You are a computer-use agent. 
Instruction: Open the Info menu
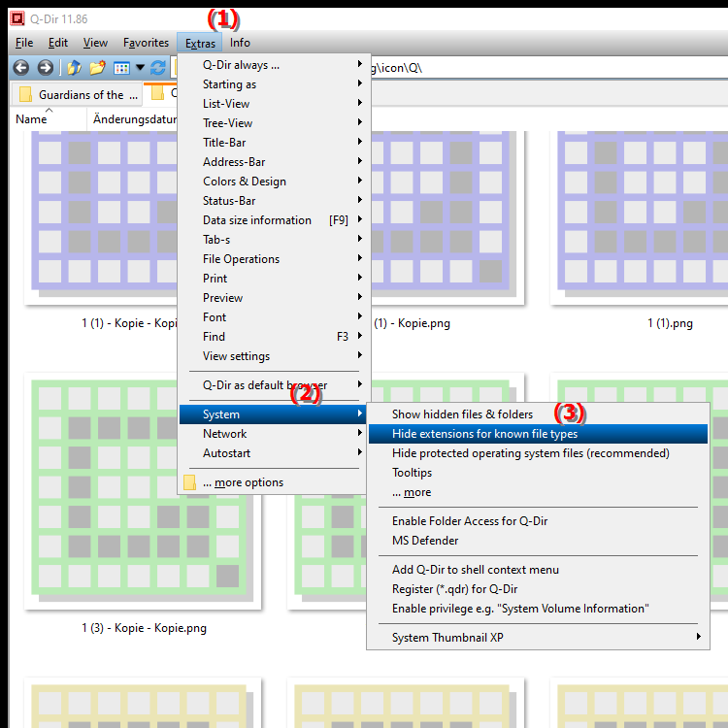pos(240,43)
